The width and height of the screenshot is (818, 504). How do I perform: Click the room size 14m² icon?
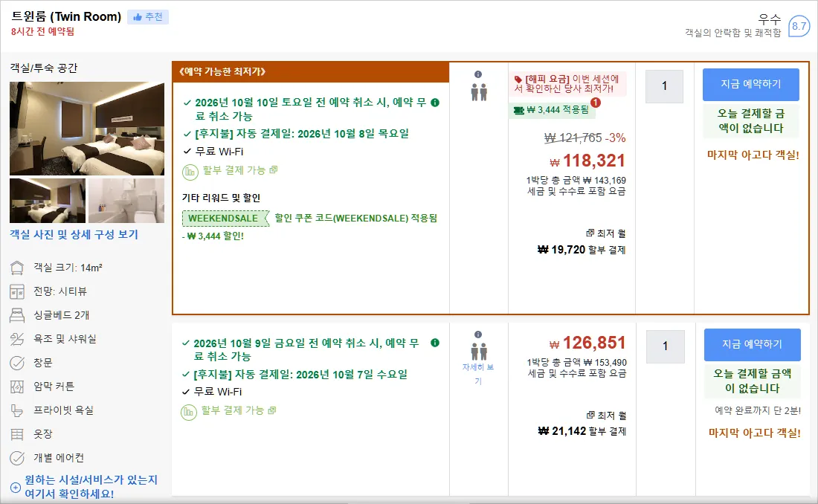click(17, 268)
